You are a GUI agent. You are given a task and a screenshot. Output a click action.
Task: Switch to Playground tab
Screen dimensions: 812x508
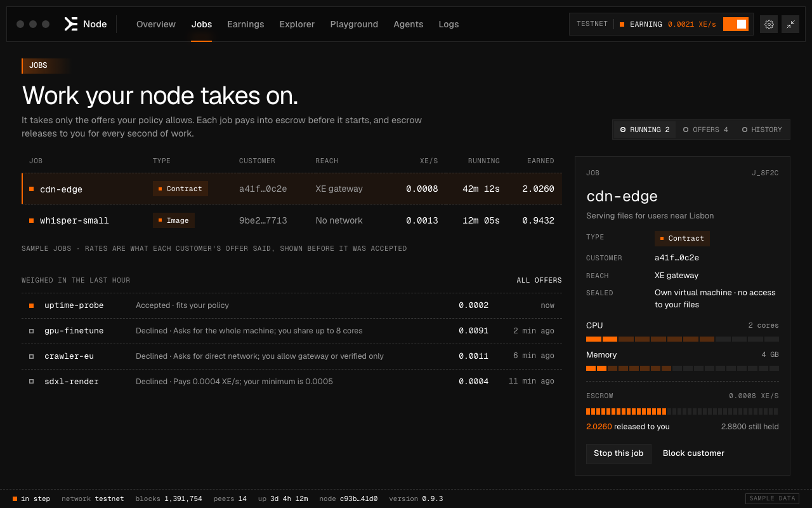[354, 24]
